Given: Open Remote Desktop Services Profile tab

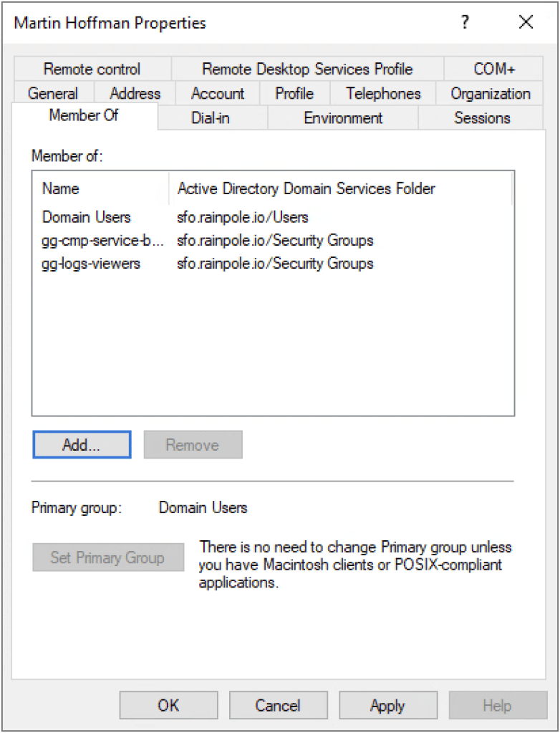Looking at the screenshot, I should pyautogui.click(x=307, y=70).
